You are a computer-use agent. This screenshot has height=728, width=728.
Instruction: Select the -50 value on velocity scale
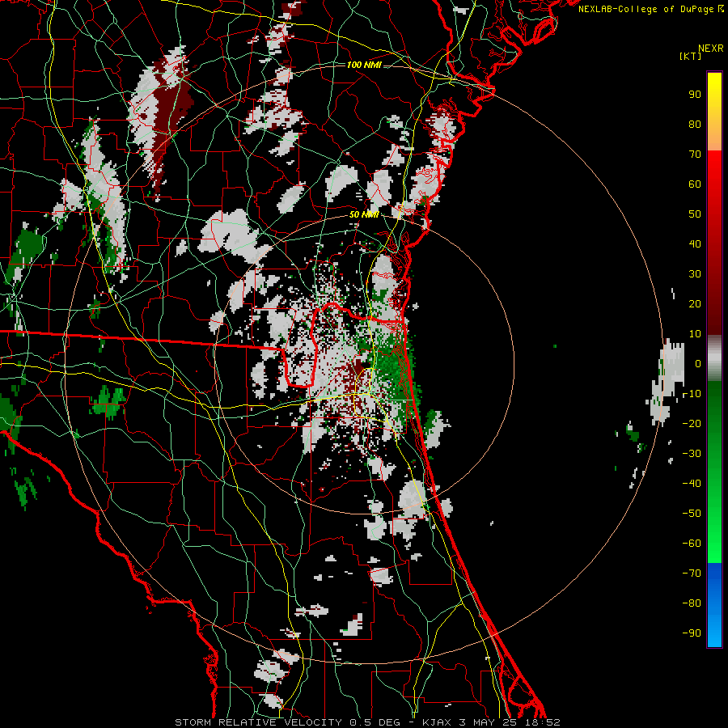[x=692, y=514]
